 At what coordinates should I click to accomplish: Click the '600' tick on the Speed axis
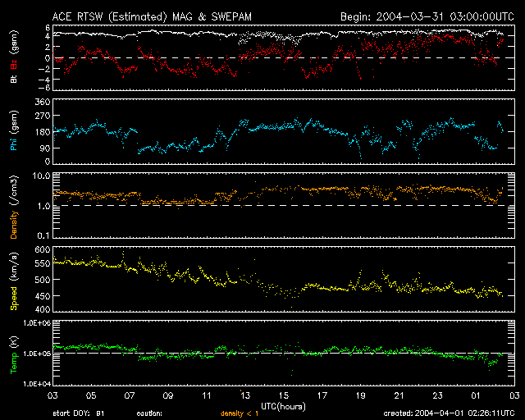pos(43,250)
